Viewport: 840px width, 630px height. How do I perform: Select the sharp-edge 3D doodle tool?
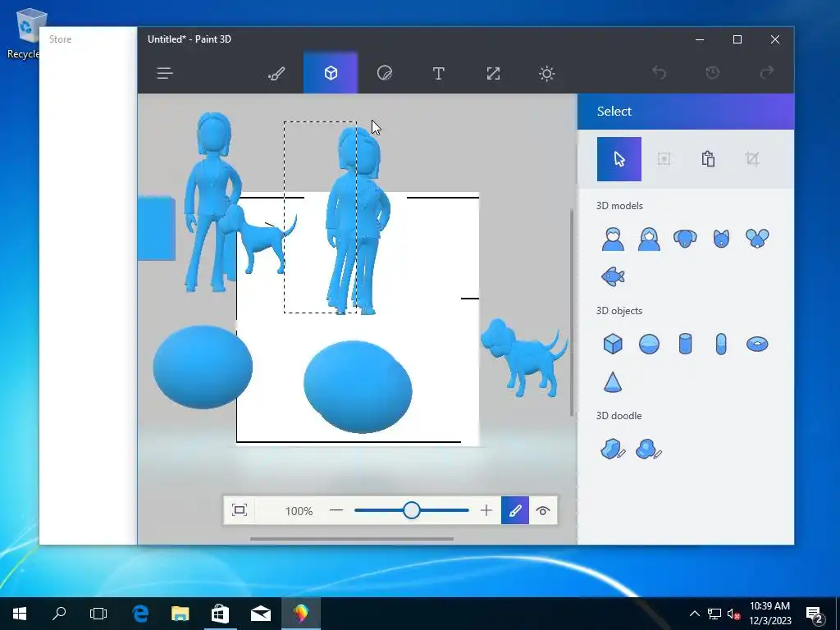coord(613,450)
